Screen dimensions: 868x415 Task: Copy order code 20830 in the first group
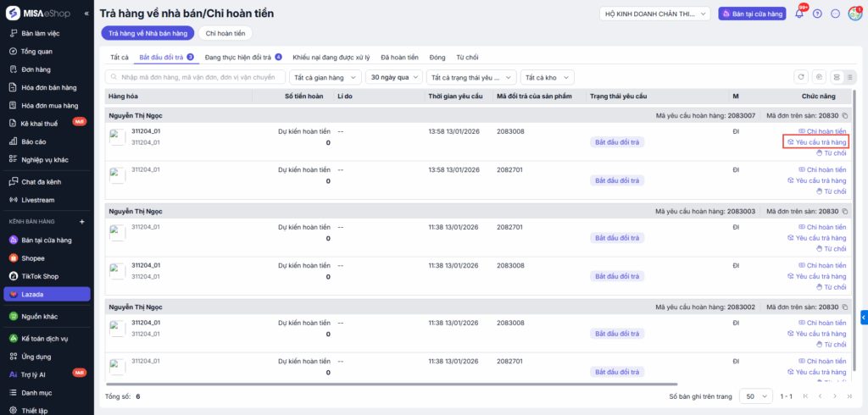(844, 115)
